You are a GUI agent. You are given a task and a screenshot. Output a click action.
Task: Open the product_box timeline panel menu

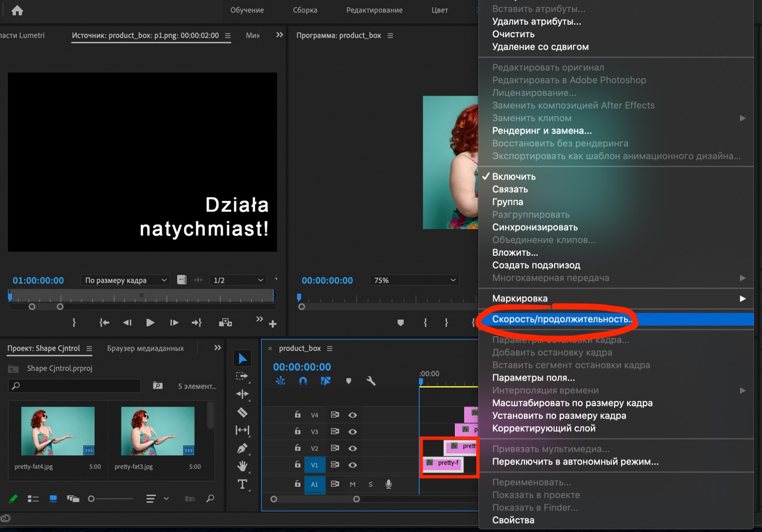tap(330, 348)
